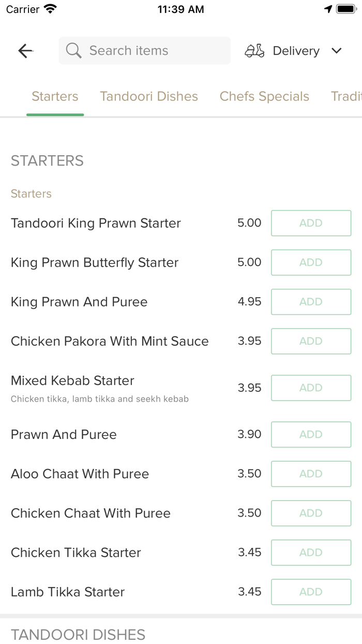The height and width of the screenshot is (644, 362).
Task: Add Chicken Pakora With Mint Sauce
Action: pos(311,341)
